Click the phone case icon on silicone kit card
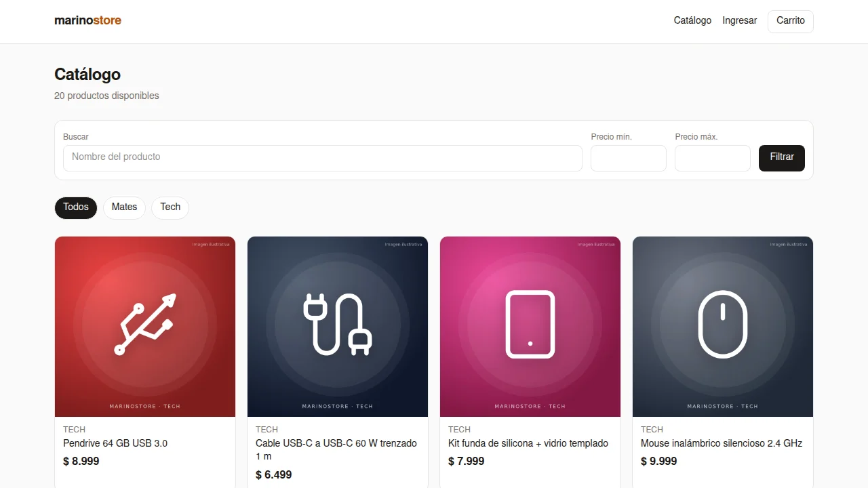 (530, 324)
